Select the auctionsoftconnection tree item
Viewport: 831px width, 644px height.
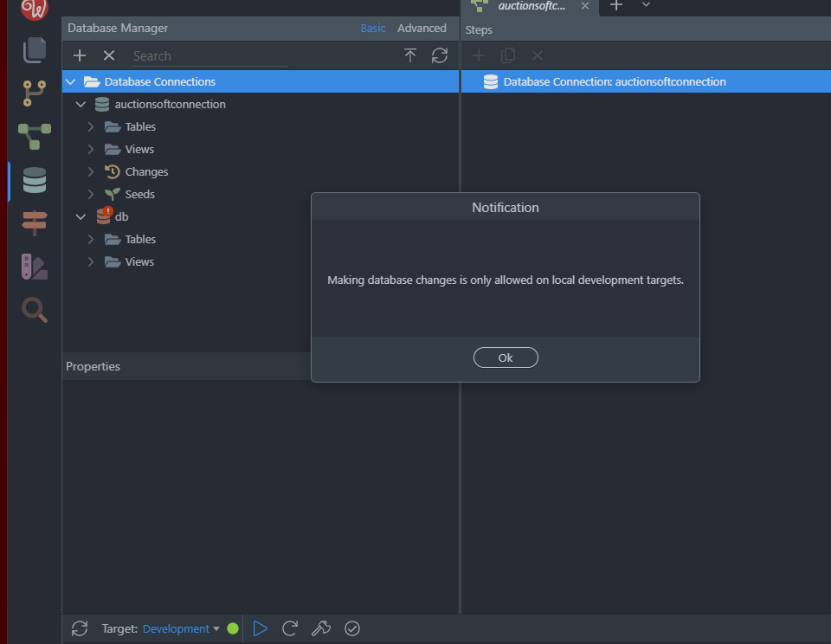point(171,105)
